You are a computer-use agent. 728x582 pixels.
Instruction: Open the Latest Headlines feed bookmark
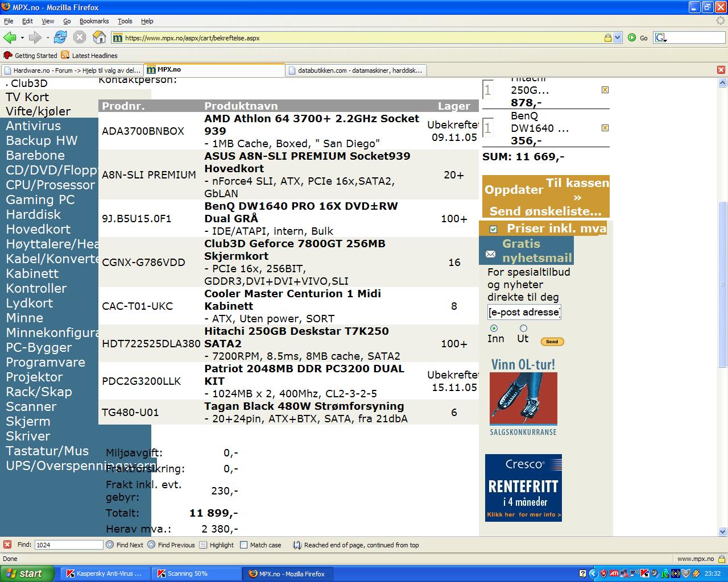(89, 55)
